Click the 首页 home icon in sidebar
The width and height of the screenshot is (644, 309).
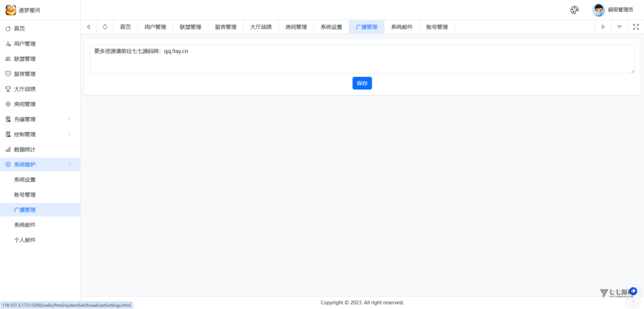[8, 29]
